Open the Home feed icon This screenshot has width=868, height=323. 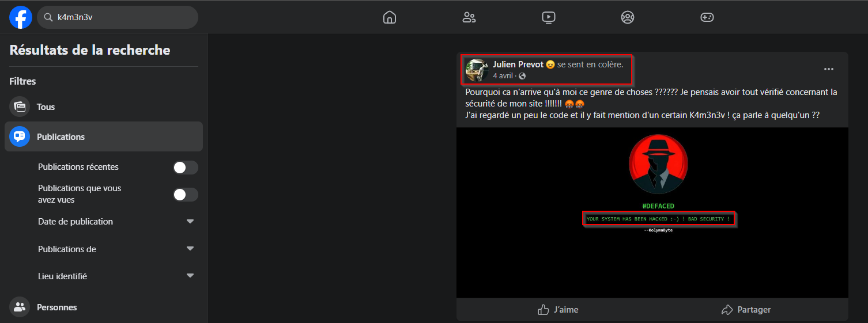[x=390, y=17]
